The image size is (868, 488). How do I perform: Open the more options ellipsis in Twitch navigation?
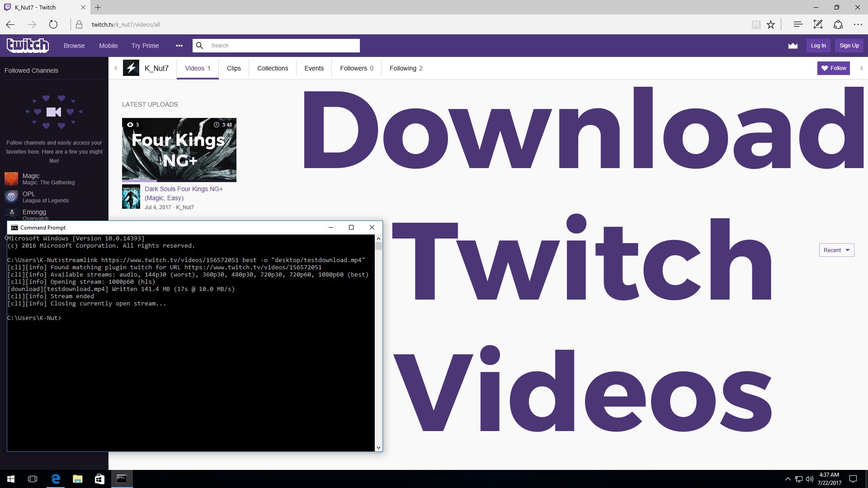[179, 46]
